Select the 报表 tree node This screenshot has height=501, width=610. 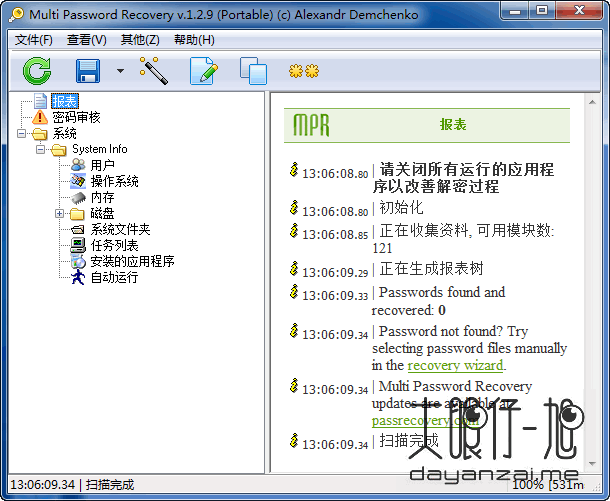(65, 102)
